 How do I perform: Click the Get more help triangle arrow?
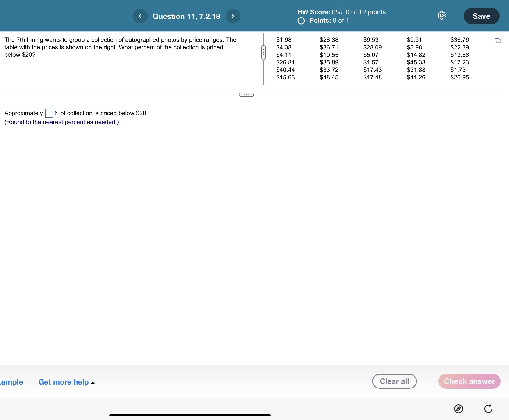(x=93, y=383)
